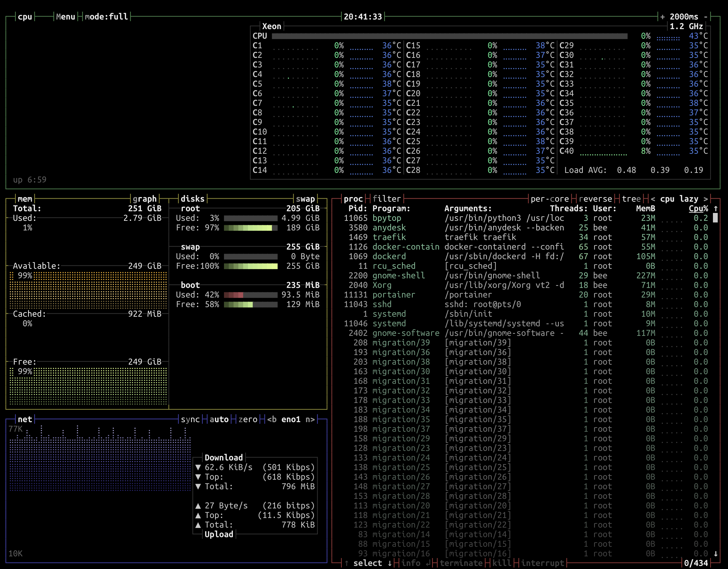728x569 pixels.
Task: Change sorting with the cpu lazy right arrow
Action: (705, 199)
